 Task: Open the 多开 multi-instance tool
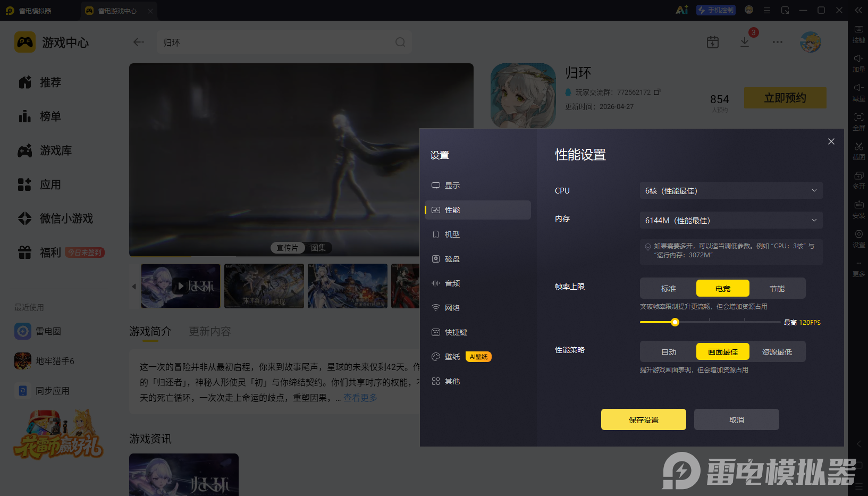coord(858,180)
